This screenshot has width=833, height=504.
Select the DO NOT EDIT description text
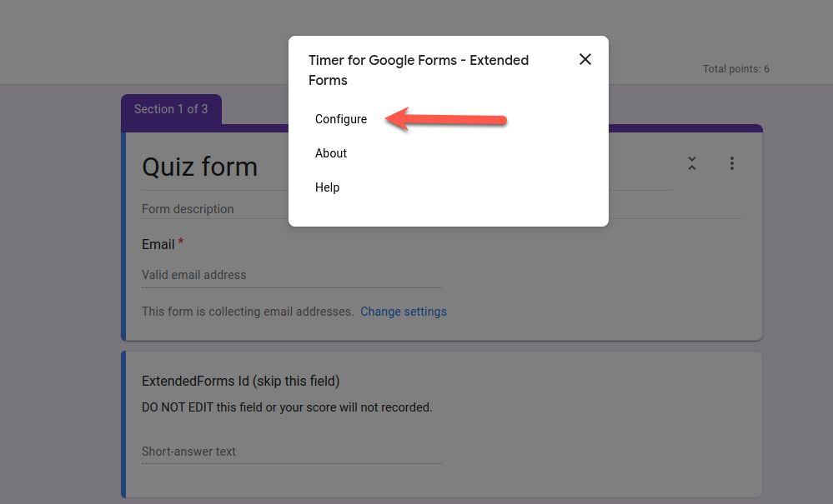[287, 408]
